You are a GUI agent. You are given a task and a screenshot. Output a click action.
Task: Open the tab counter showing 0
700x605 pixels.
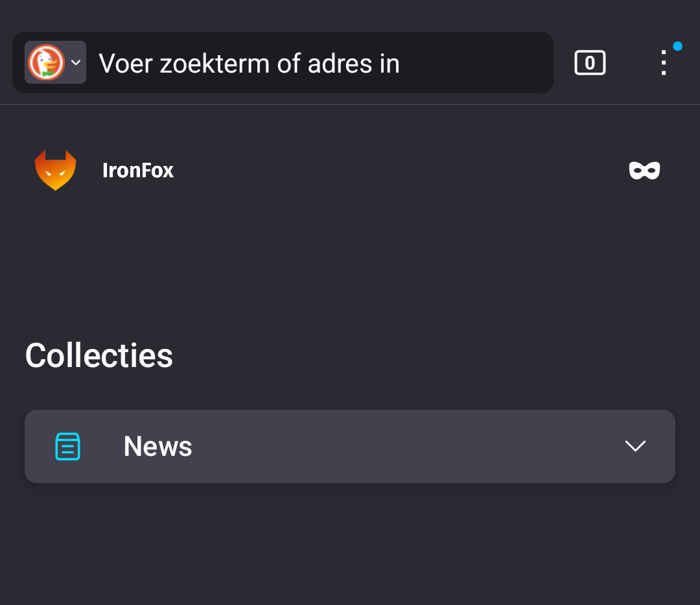[x=590, y=63]
